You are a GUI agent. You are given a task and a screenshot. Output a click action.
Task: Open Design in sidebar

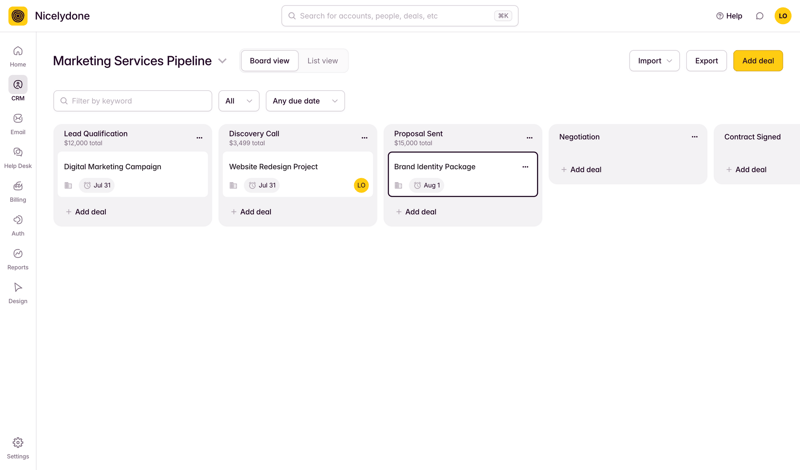(x=18, y=293)
